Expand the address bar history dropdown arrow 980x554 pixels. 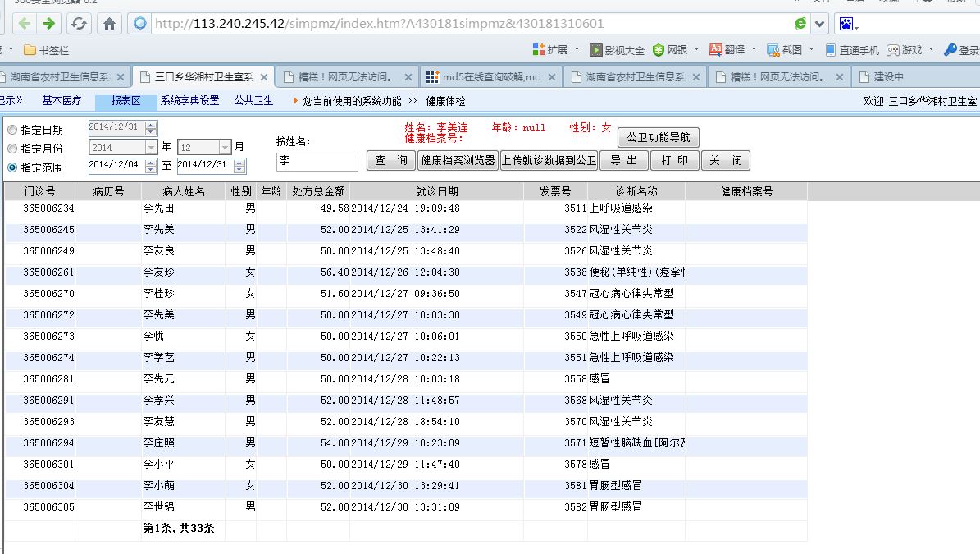pyautogui.click(x=819, y=24)
